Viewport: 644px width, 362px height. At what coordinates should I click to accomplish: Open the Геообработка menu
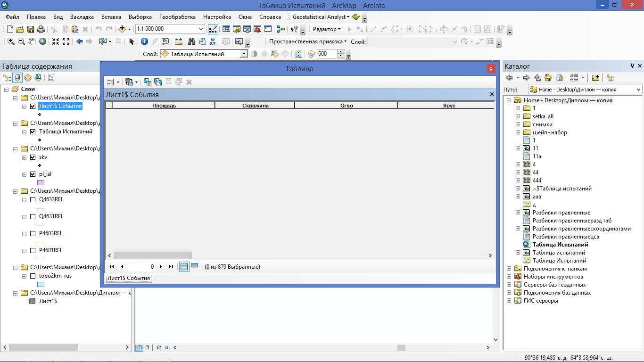177,17
